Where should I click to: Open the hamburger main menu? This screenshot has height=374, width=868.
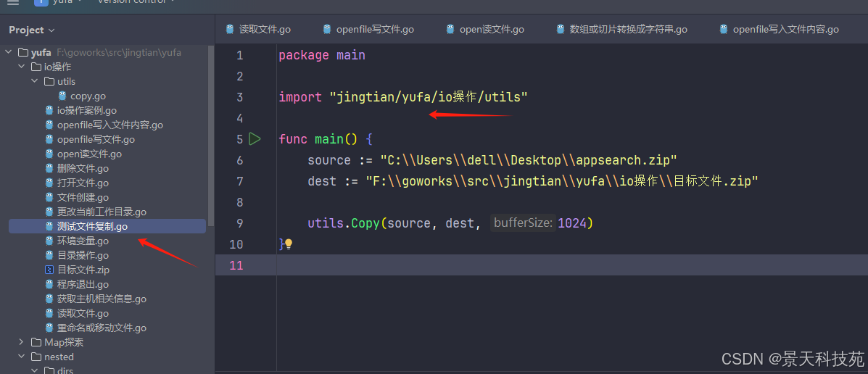click(x=13, y=2)
